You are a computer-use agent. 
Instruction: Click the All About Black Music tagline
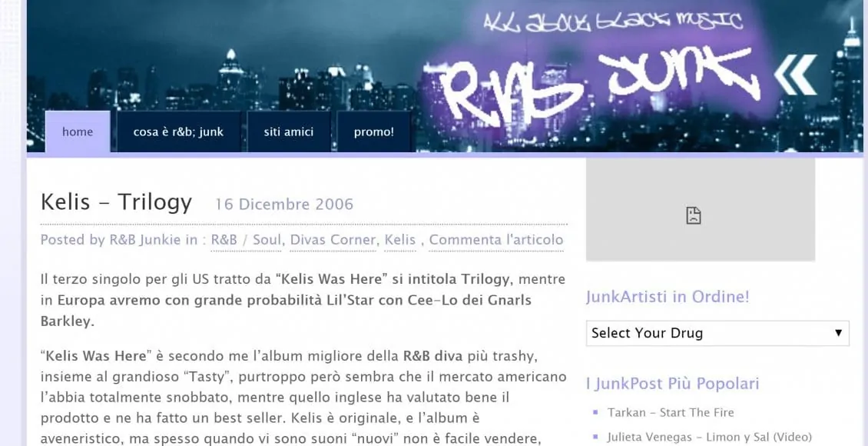click(x=612, y=22)
